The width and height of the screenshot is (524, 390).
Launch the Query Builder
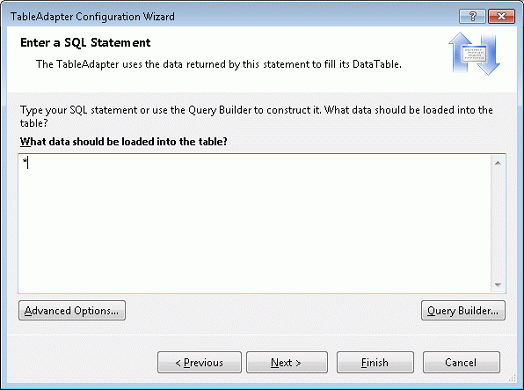point(463,310)
